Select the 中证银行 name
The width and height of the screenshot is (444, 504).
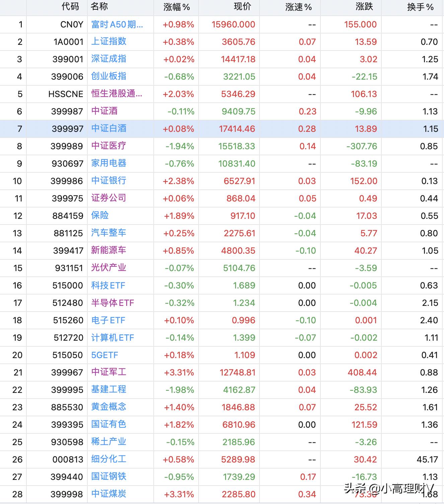click(109, 181)
